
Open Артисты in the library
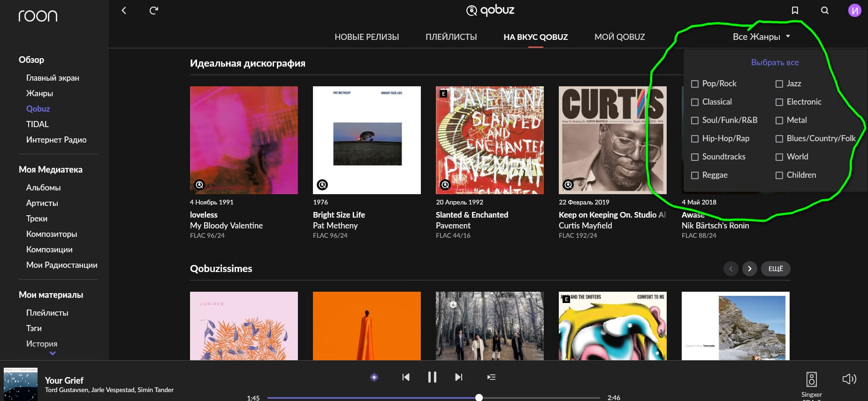pos(42,203)
